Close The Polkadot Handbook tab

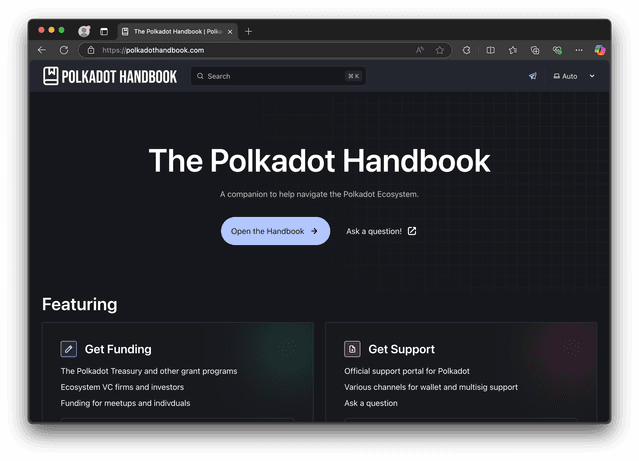230,32
